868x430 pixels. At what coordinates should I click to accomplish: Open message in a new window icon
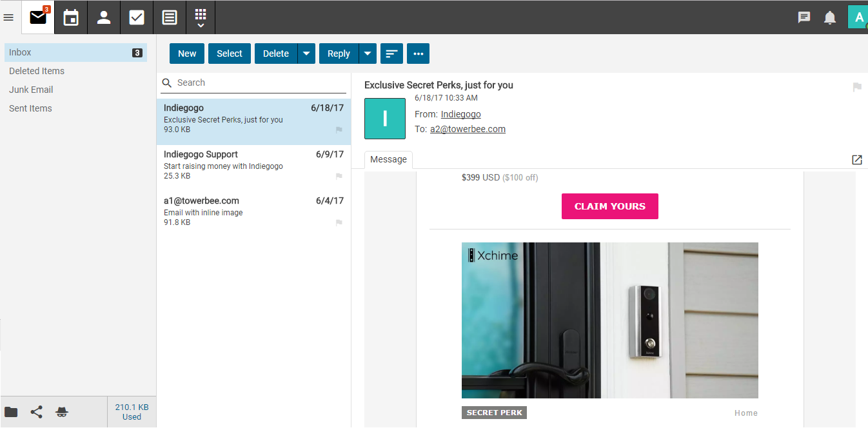pos(857,160)
